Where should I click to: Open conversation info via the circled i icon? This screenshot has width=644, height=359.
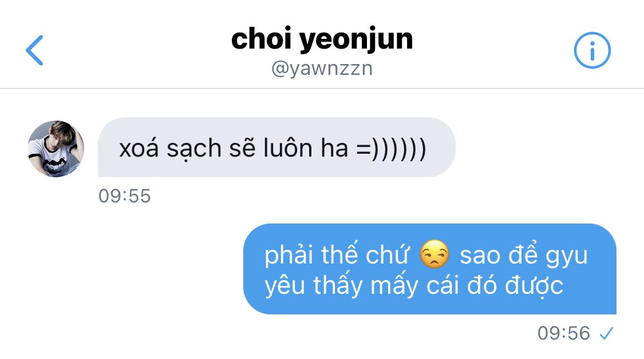[x=592, y=50]
